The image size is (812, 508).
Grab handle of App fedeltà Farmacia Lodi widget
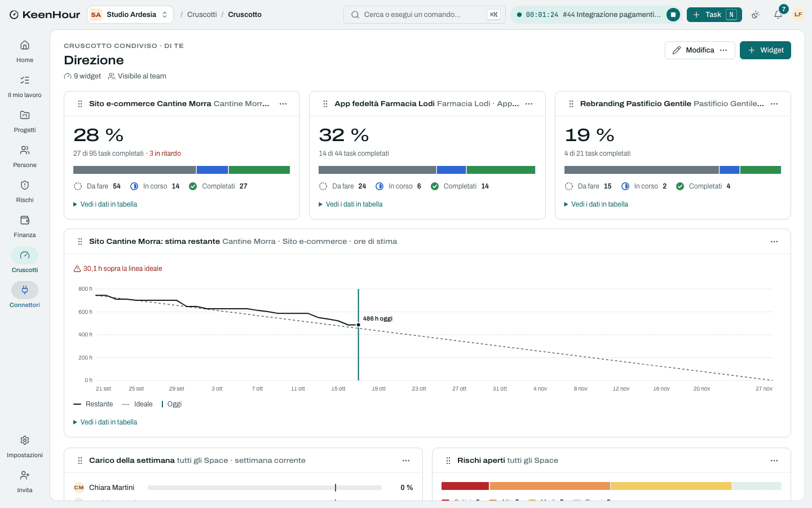click(325, 104)
